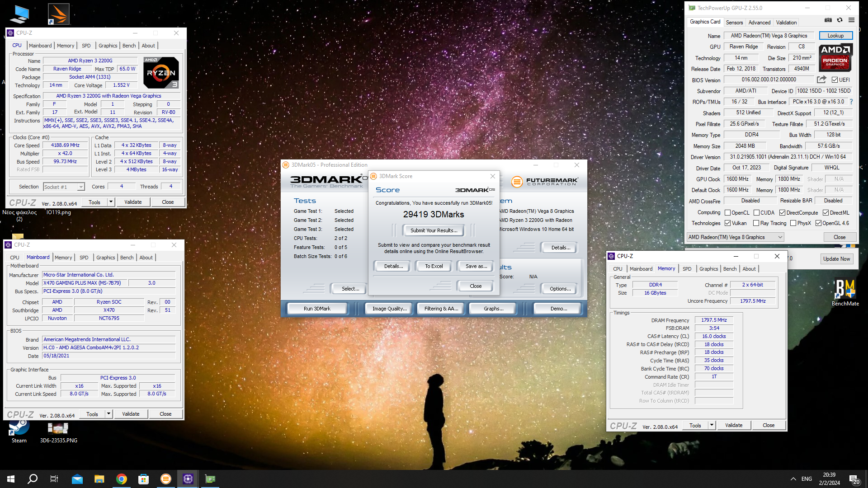This screenshot has height=488, width=868.
Task: Open the notification center icon
Action: 854,479
